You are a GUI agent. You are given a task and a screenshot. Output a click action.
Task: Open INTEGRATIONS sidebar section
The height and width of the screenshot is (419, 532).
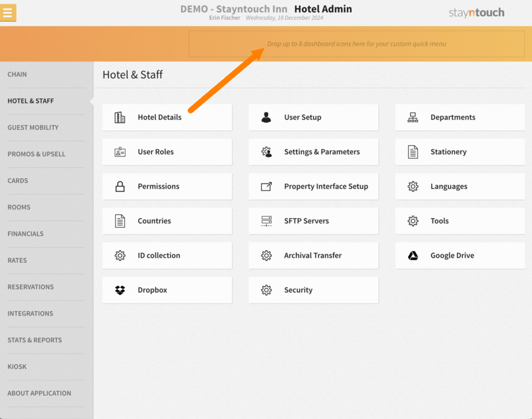pos(30,314)
